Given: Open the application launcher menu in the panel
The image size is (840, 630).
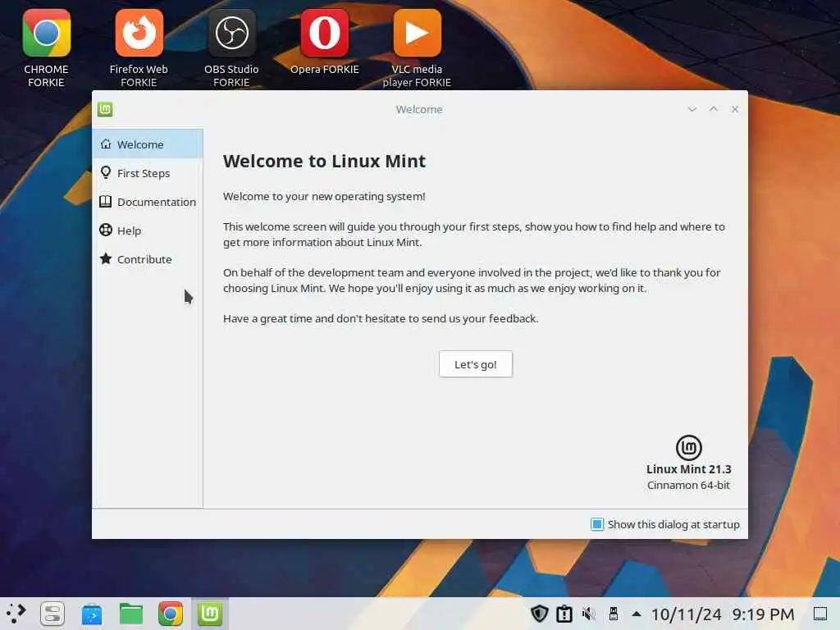Looking at the screenshot, I should pyautogui.click(x=16, y=614).
